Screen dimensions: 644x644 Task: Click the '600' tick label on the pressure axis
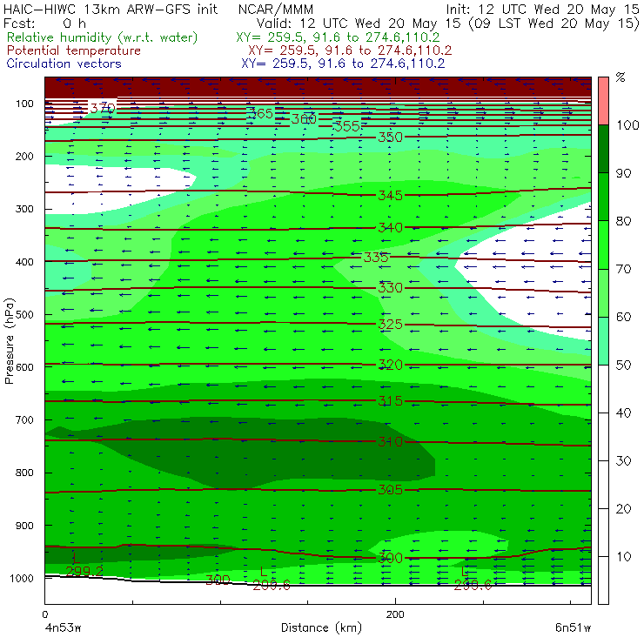click(24, 367)
